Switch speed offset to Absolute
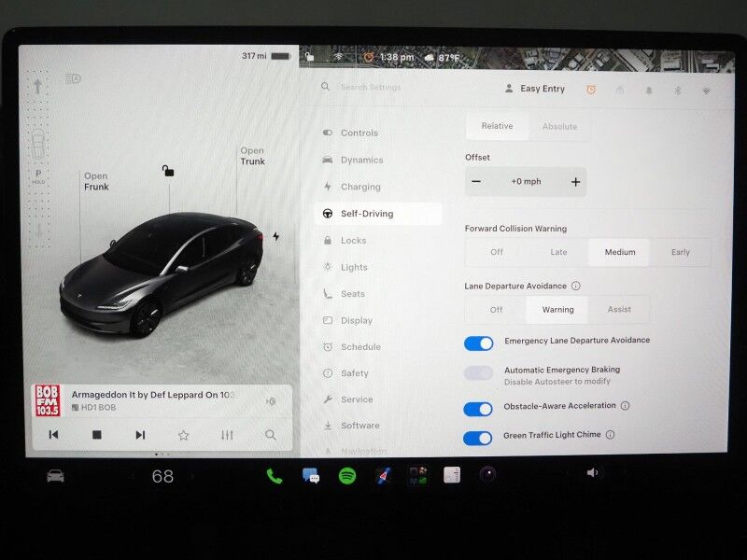This screenshot has height=560, width=747. pos(559,127)
